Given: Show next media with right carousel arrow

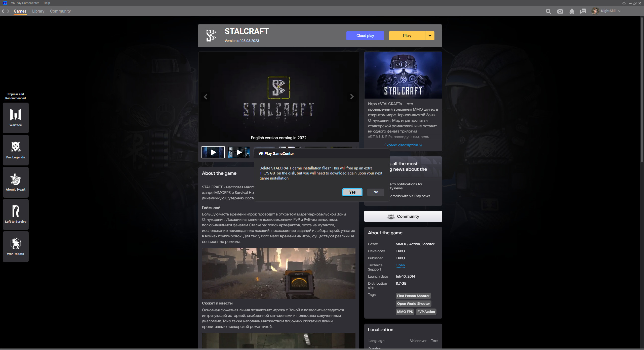Looking at the screenshot, I should [x=352, y=97].
